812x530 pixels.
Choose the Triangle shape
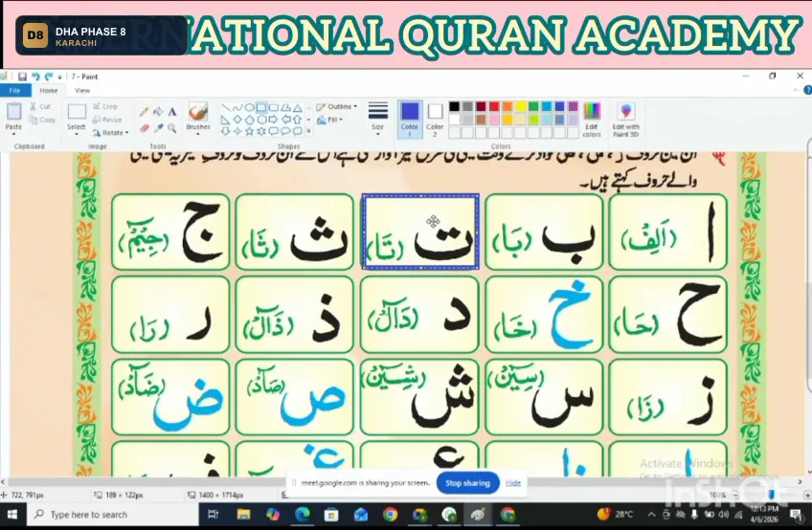tap(297, 108)
